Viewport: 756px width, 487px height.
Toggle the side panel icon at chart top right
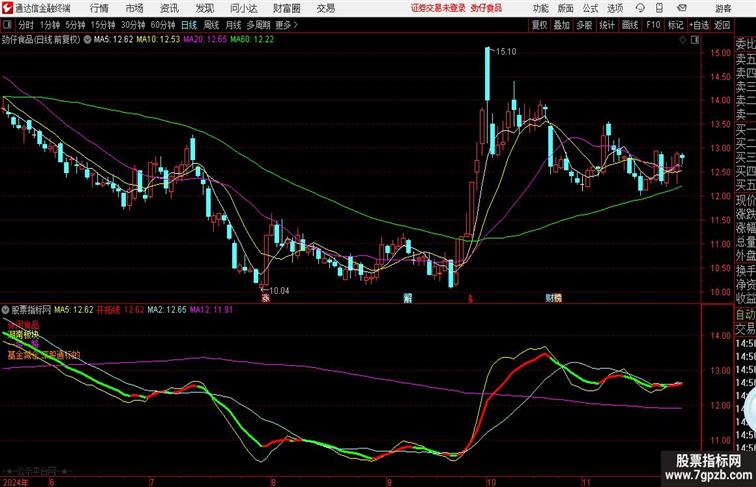pyautogui.click(x=695, y=40)
